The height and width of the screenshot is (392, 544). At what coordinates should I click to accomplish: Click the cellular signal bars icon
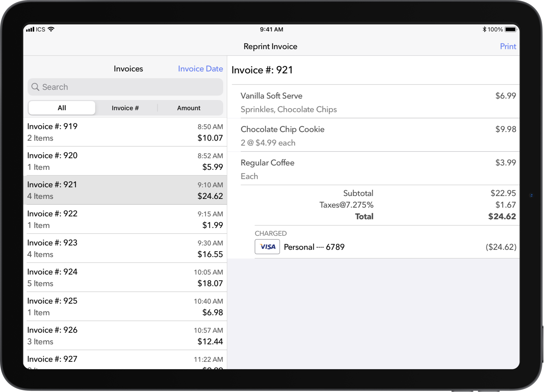click(30, 29)
